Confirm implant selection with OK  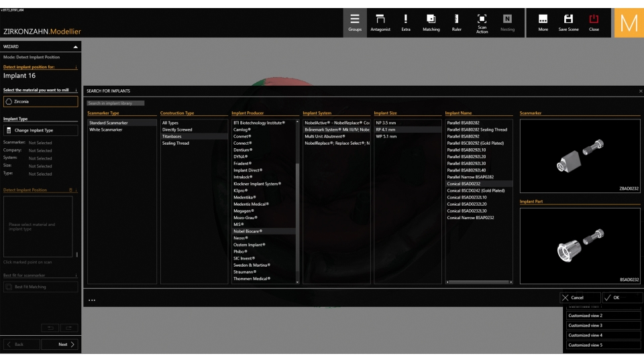point(622,298)
